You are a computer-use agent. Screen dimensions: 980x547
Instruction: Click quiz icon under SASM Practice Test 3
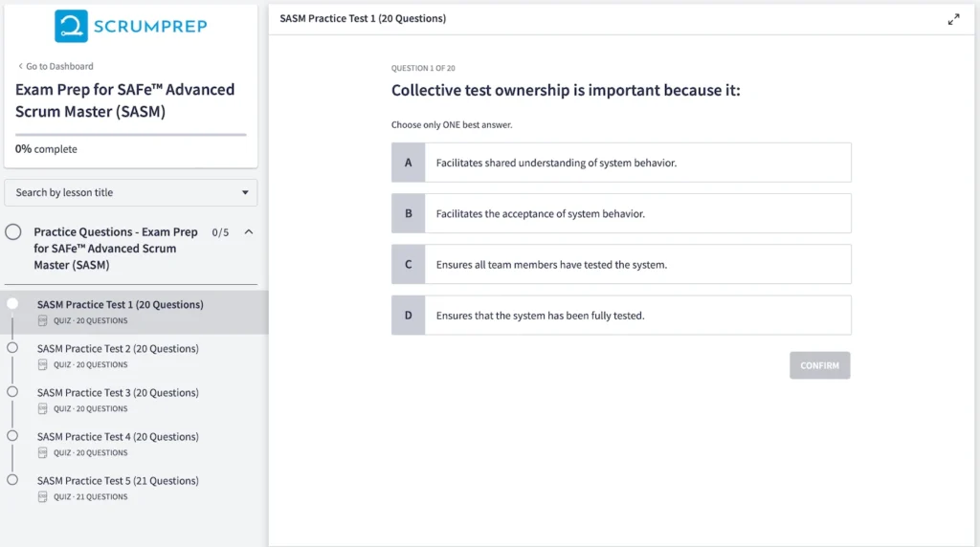[43, 408]
